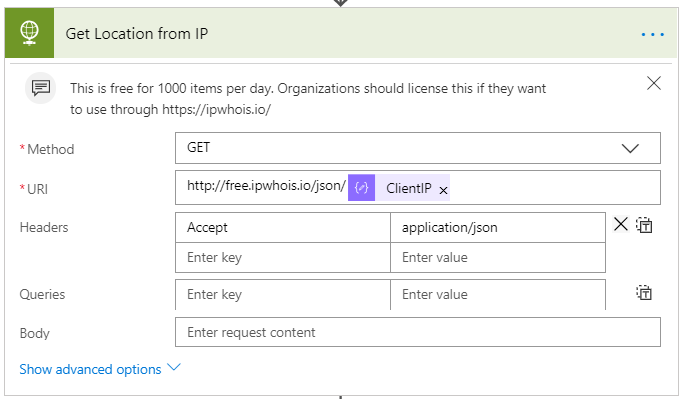Click the URI label
The width and height of the screenshot is (685, 399).
click(38, 189)
